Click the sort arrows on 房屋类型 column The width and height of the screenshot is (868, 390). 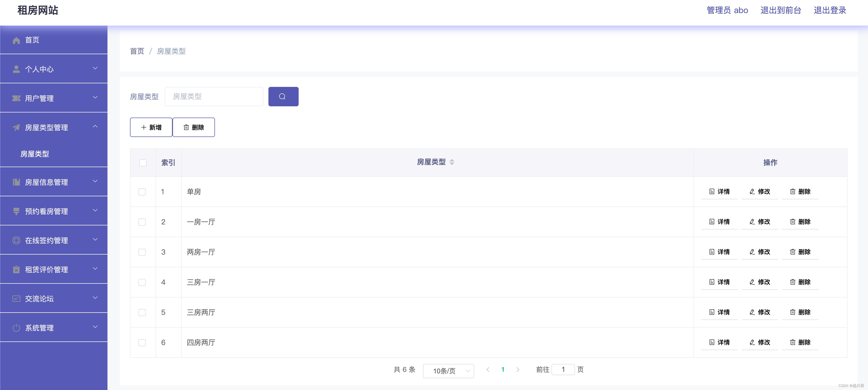tap(452, 162)
